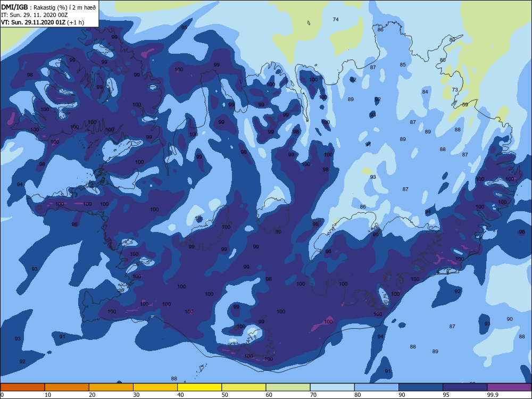Click the 90–95 medium blue legend swatch
Screen dimensions: 532x399
click(421, 387)
